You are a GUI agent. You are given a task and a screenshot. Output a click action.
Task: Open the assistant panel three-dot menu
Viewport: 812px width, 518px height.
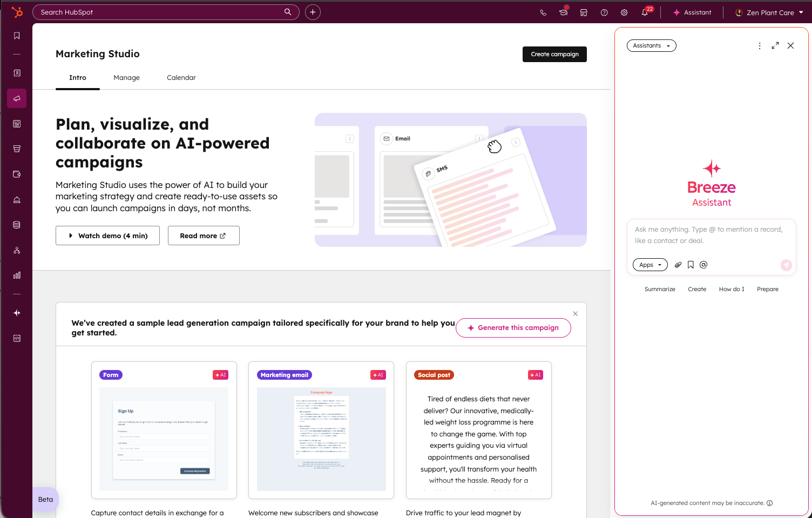click(x=760, y=46)
